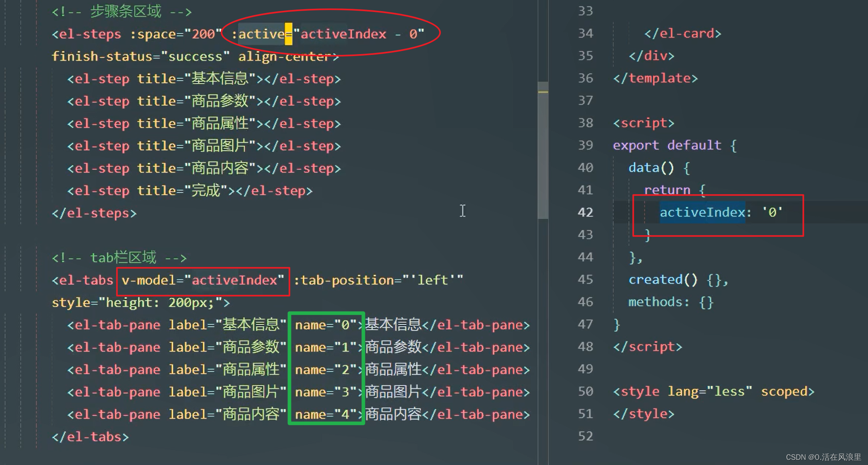Click the </el-card> tag on line 34

(683, 33)
